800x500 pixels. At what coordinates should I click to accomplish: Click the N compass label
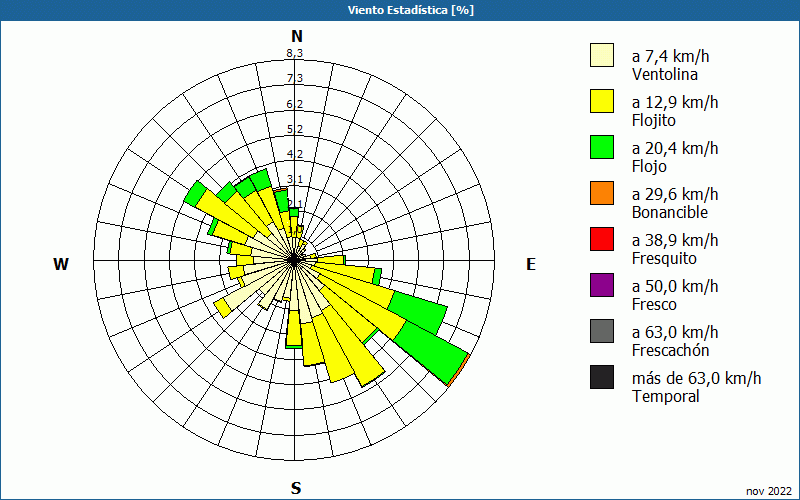tap(296, 36)
